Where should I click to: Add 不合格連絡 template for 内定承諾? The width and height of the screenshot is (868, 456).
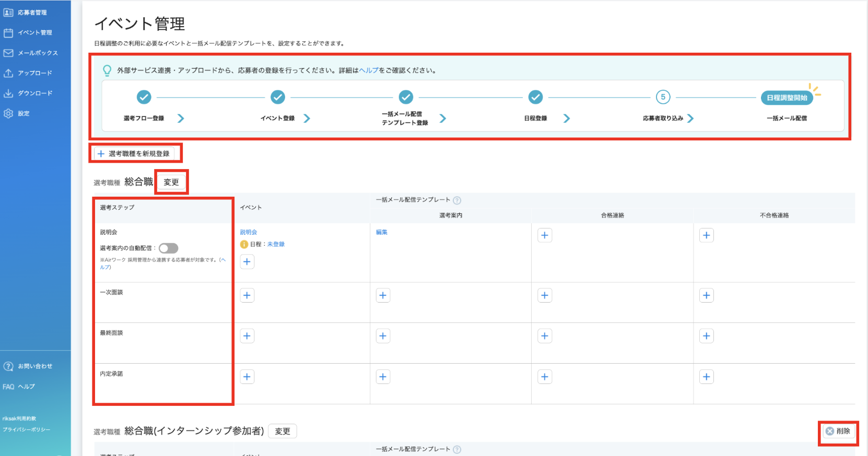[x=707, y=377]
